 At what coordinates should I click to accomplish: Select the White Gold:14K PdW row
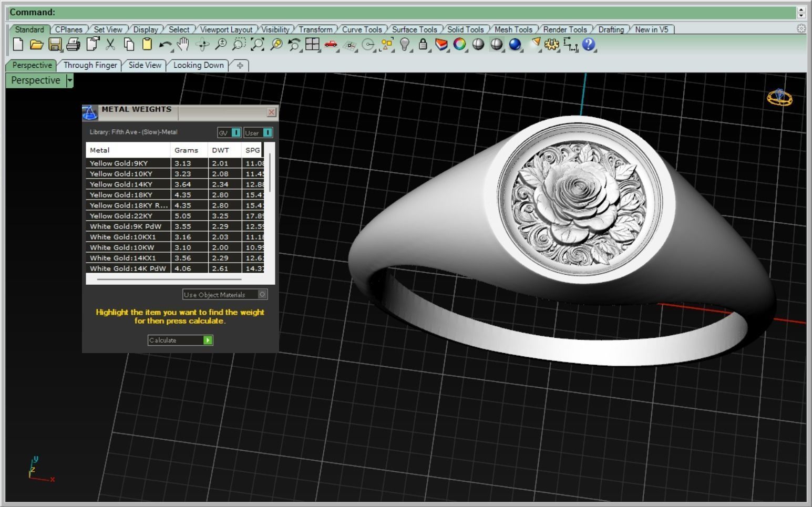tap(175, 268)
